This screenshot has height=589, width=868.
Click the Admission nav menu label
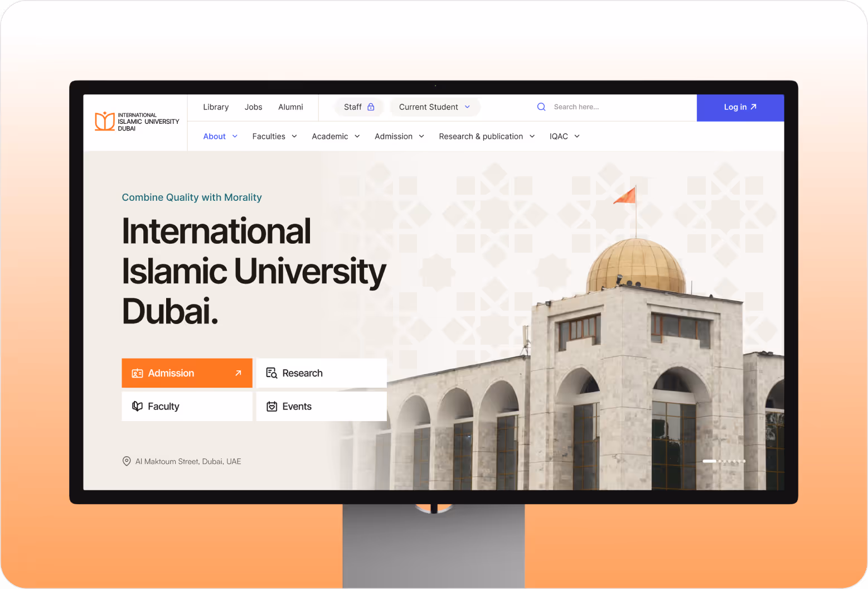click(x=394, y=136)
